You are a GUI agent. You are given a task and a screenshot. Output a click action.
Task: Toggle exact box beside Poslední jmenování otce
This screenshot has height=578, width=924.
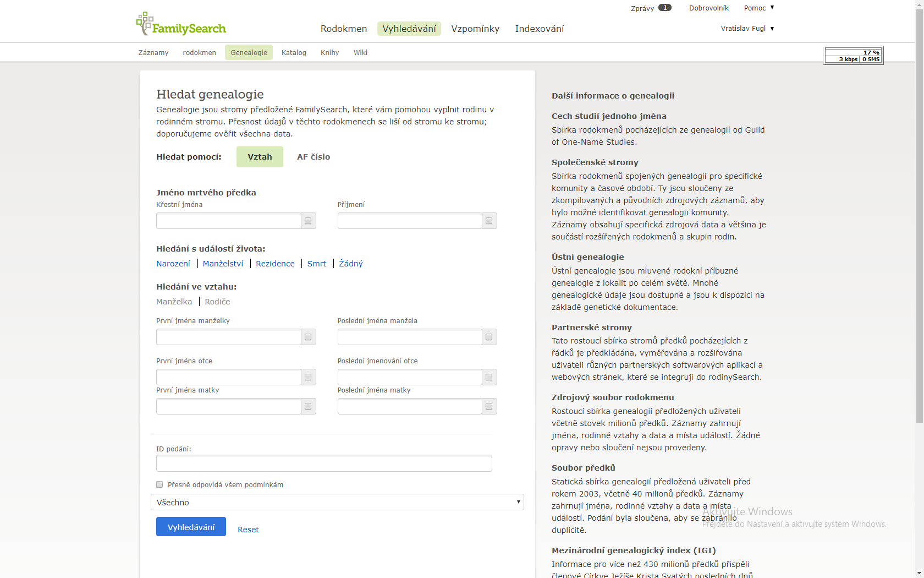point(489,377)
